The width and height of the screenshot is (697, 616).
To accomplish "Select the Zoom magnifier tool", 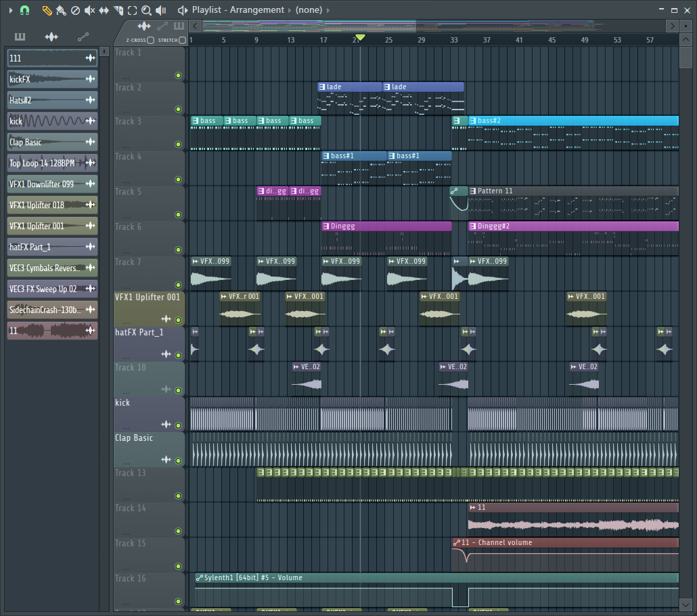I will [146, 10].
